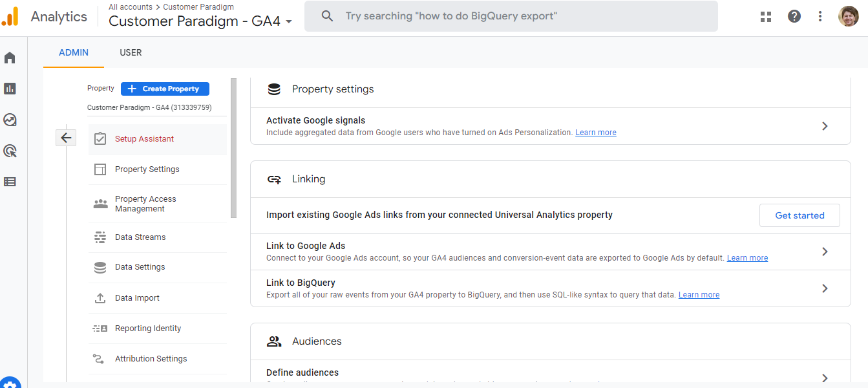Screen dimensions: 868x388
Task: Switch to the USER tab
Action: click(x=131, y=52)
